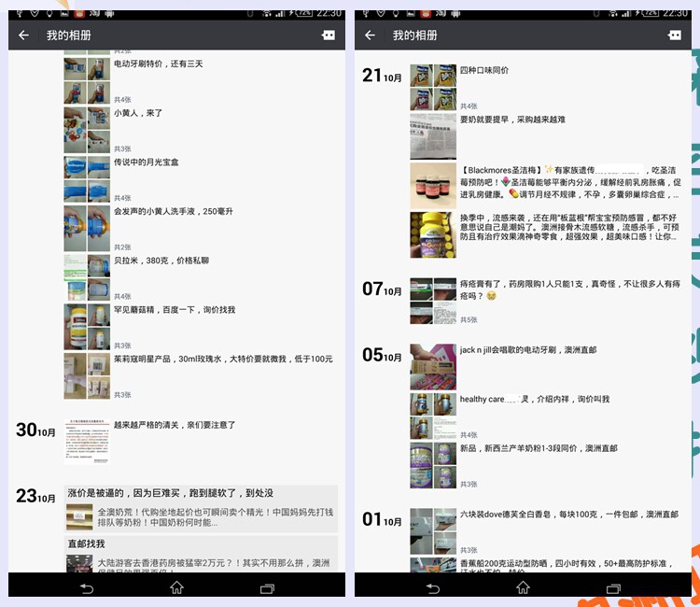
Task: Tap Android home button on right phone navigation bar
Action: coord(523,587)
